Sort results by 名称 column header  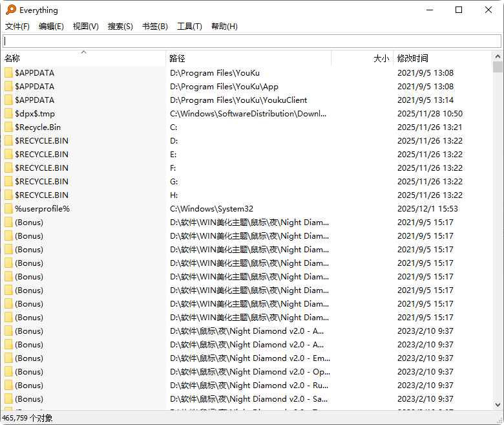click(x=84, y=59)
